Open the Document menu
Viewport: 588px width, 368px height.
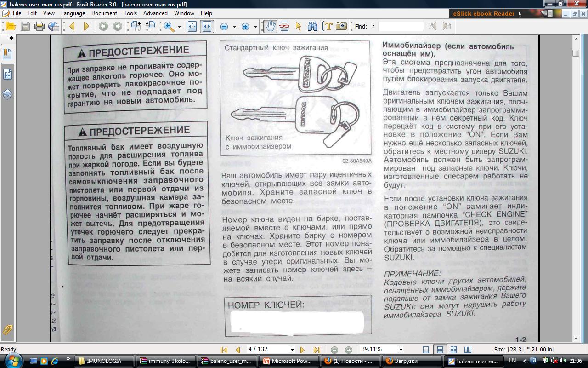click(x=104, y=13)
